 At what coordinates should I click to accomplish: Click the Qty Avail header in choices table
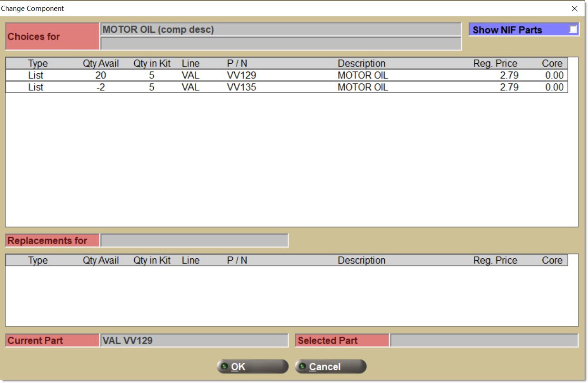[101, 63]
